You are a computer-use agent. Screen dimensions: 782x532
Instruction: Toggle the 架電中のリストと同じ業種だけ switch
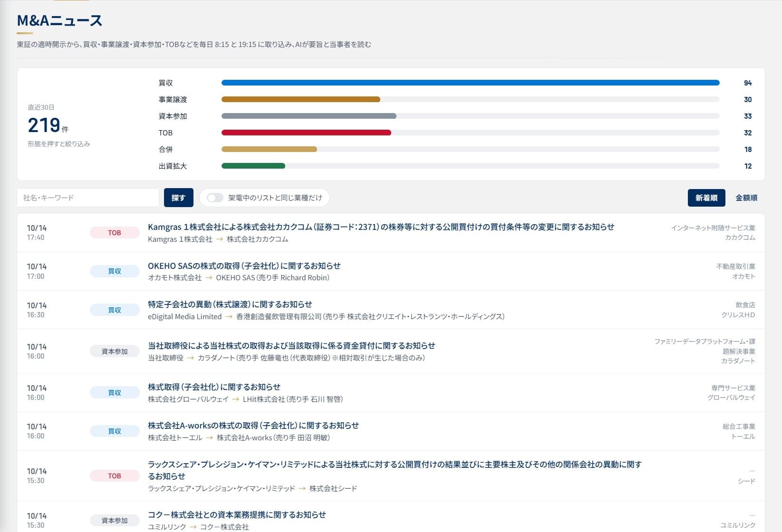[x=215, y=198]
